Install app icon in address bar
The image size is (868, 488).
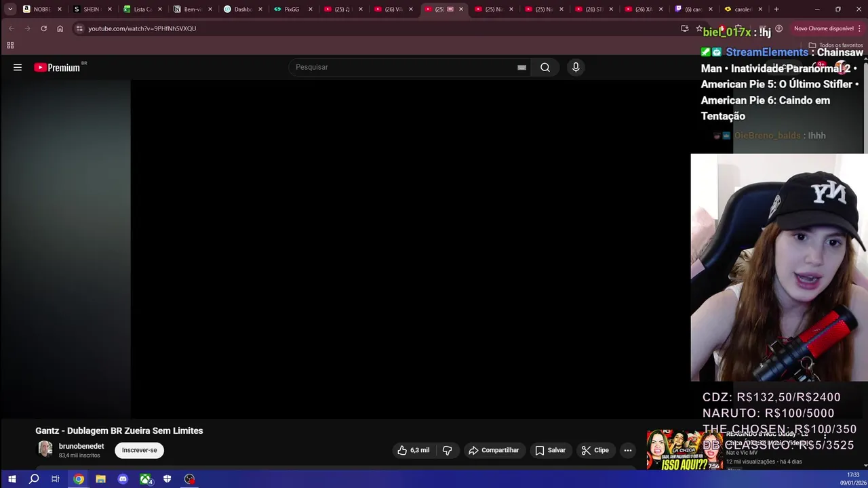coord(684,28)
